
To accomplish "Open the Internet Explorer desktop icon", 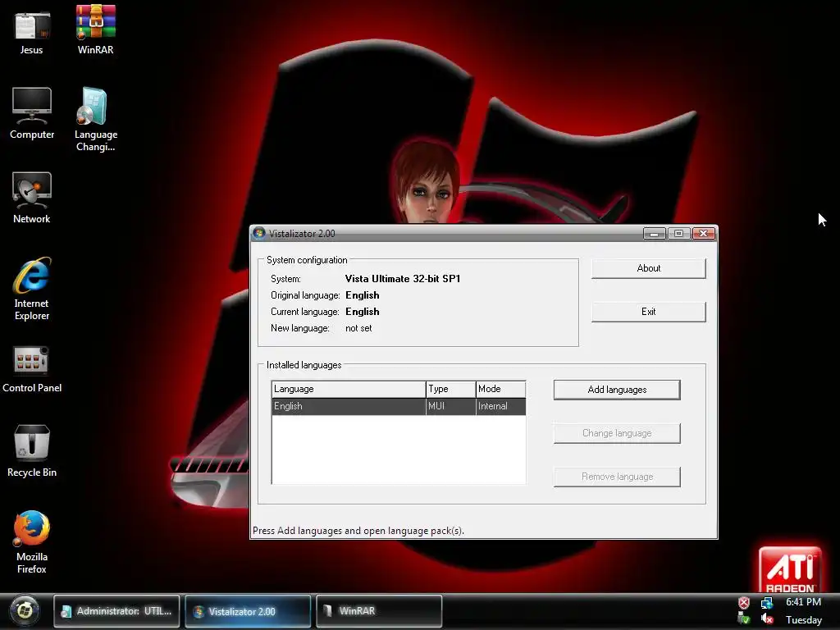I will tap(32, 289).
